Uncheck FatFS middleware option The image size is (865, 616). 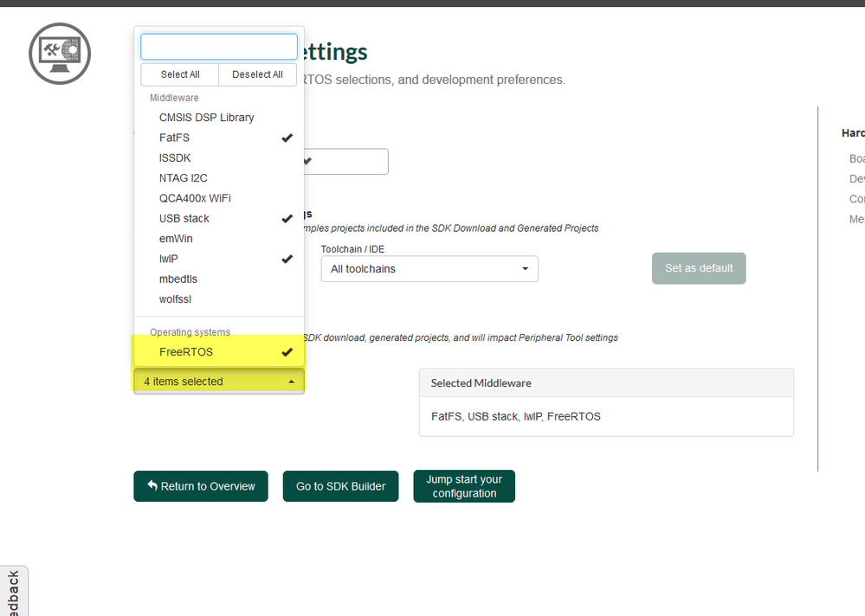(219, 138)
